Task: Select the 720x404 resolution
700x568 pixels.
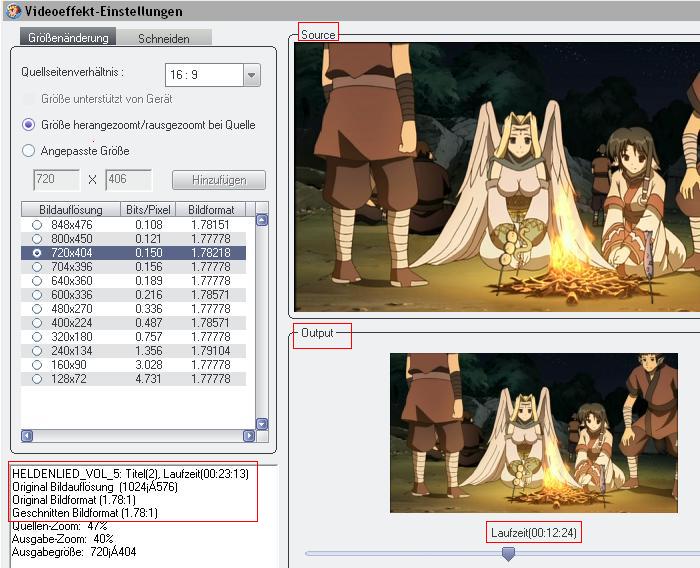Action: click(x=37, y=253)
